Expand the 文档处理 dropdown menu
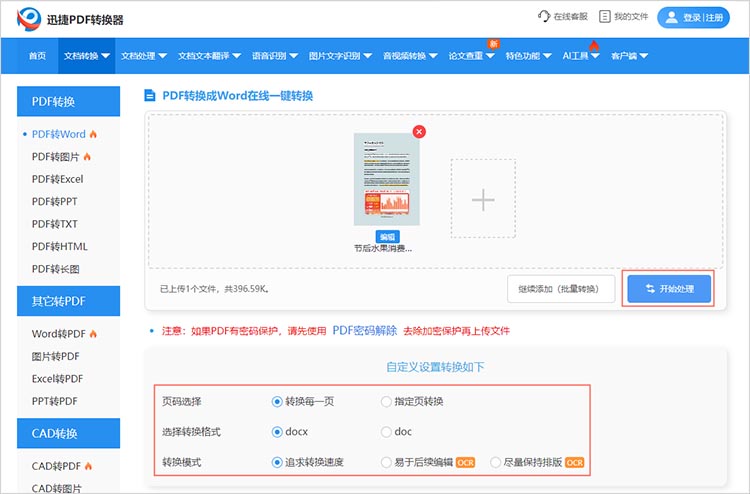The image size is (750, 494). click(x=143, y=56)
